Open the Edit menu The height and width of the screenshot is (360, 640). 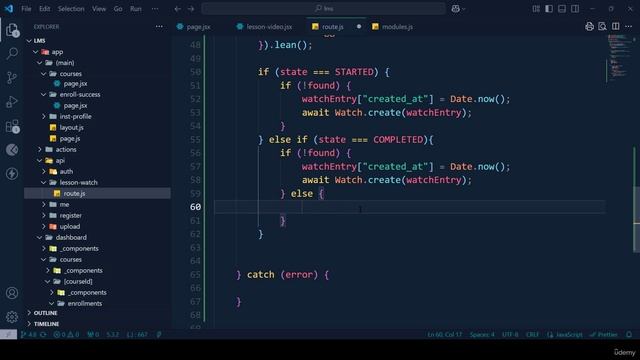(44, 9)
